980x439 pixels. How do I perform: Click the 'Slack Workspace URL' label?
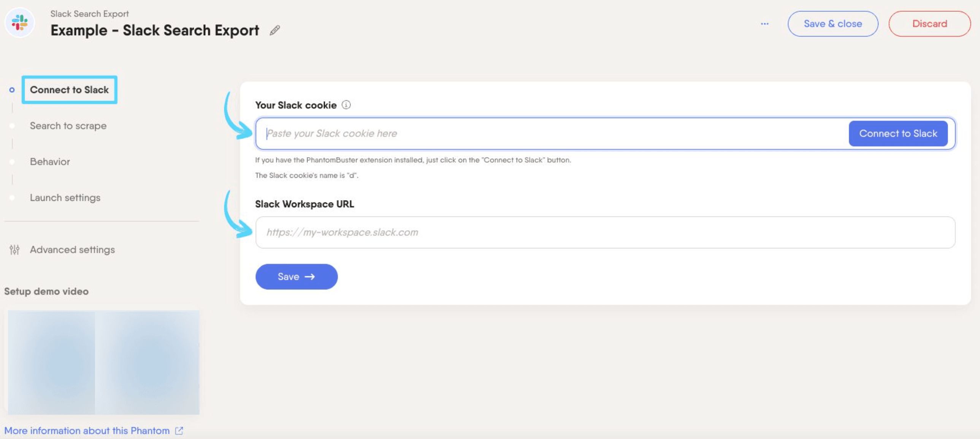pyautogui.click(x=304, y=204)
